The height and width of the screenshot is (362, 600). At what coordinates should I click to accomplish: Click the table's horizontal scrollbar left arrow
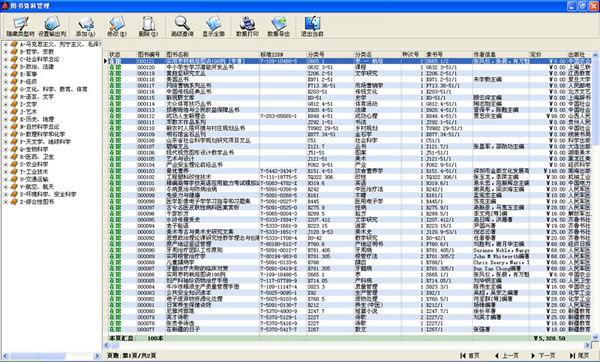point(107,346)
